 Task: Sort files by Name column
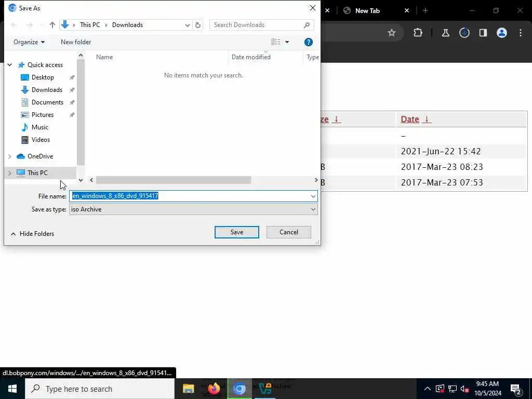coord(104,57)
